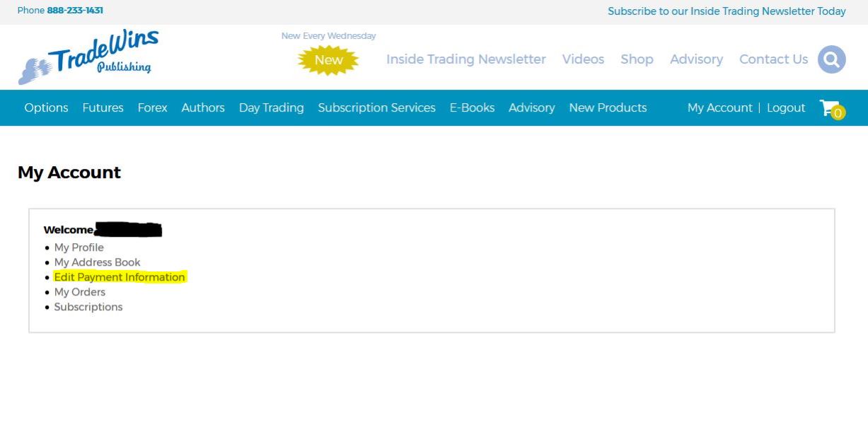
Task: Browse the Authors page
Action: (x=203, y=107)
